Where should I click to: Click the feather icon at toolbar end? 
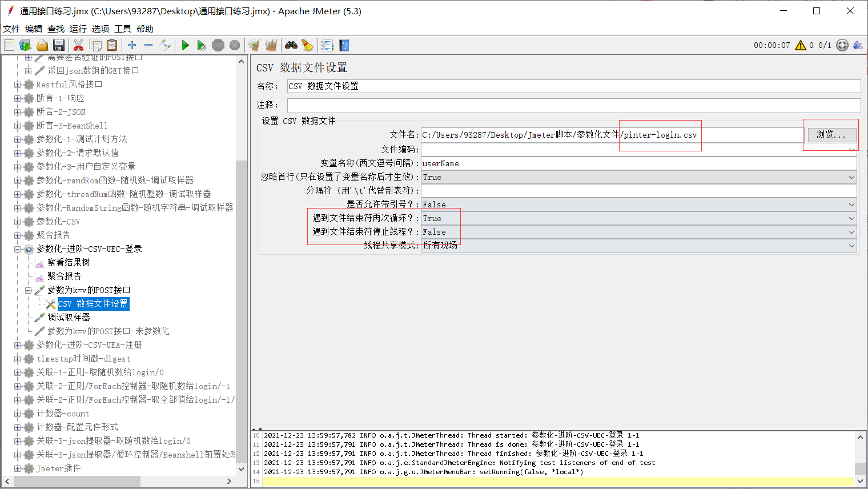tap(858, 45)
